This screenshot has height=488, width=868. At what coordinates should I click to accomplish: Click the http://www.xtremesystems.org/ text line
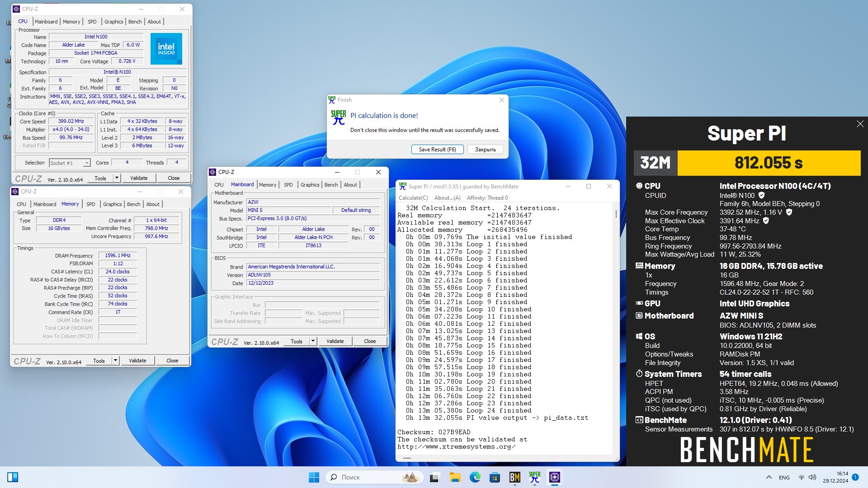pyautogui.click(x=456, y=446)
